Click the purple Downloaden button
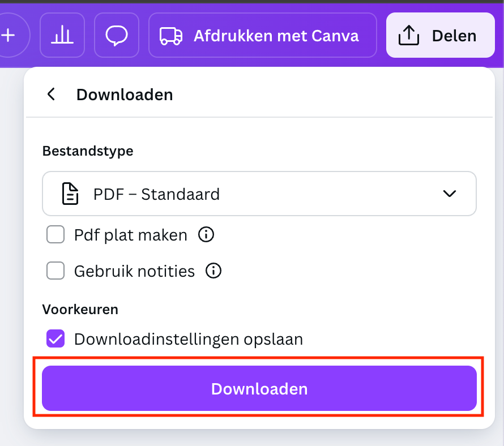 (259, 388)
